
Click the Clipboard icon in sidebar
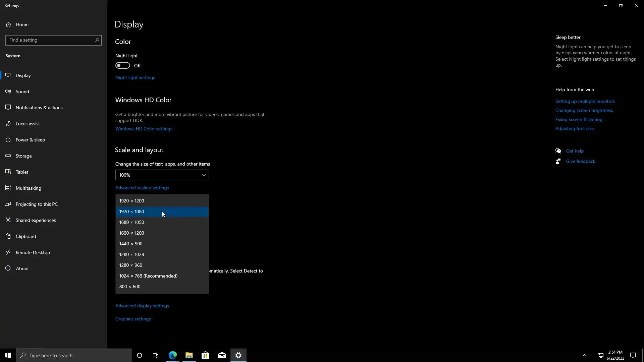(8, 236)
